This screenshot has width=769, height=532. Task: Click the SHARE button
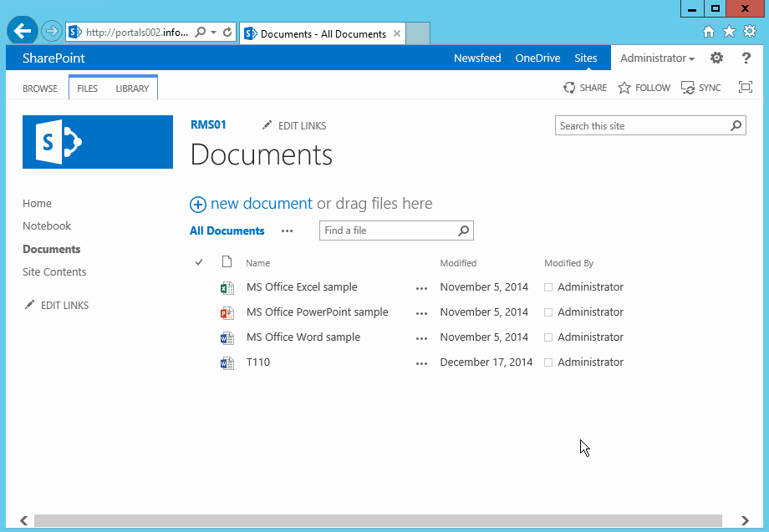tap(585, 88)
